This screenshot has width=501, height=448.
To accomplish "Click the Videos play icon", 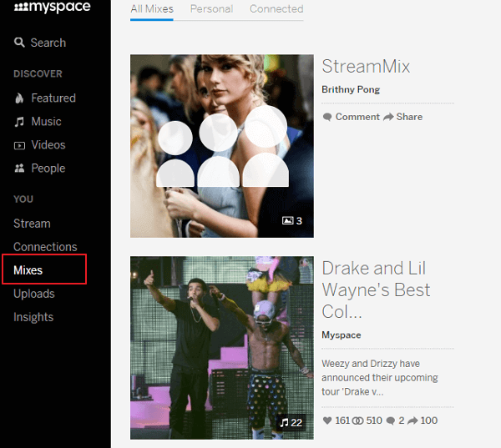I will pos(19,146).
